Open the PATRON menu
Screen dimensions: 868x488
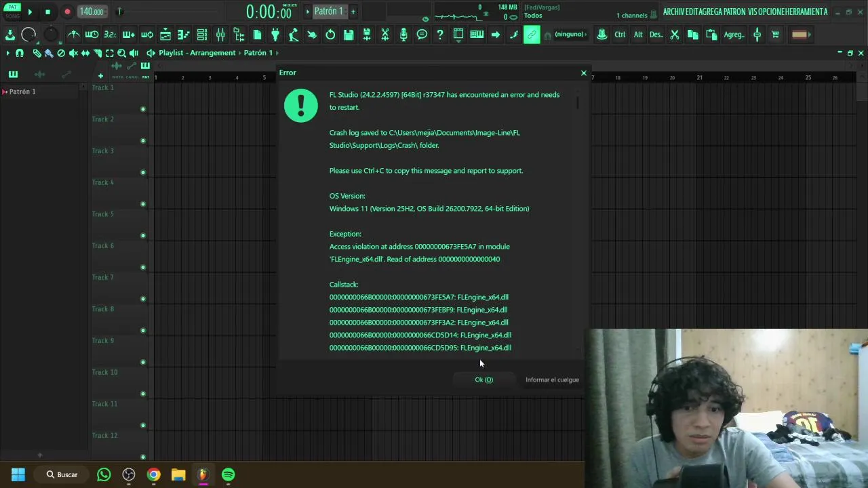tap(734, 12)
